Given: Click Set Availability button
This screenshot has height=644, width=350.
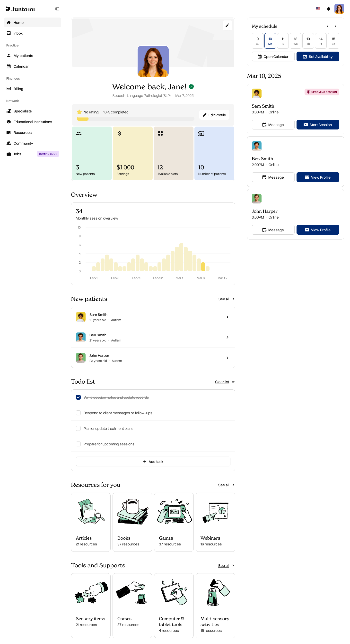Looking at the screenshot, I should point(317,56).
